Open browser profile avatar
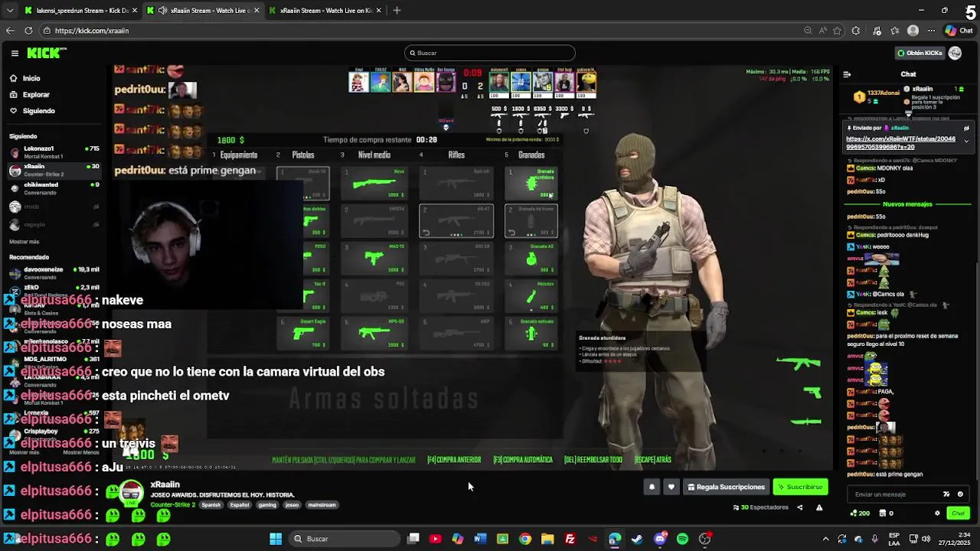This screenshot has height=551, width=980. click(x=913, y=31)
